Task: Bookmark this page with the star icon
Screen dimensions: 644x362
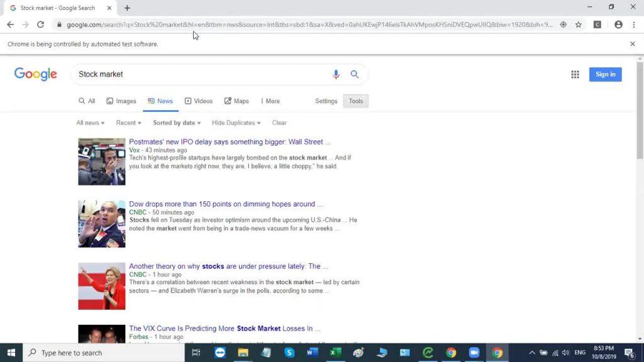Action: click(579, 25)
